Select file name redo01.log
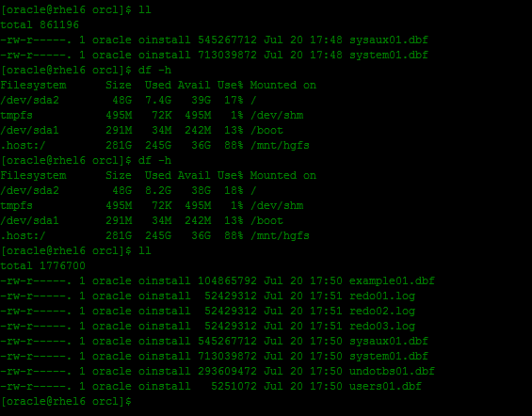Viewport: 532px width, 416px height. pyautogui.click(x=382, y=296)
